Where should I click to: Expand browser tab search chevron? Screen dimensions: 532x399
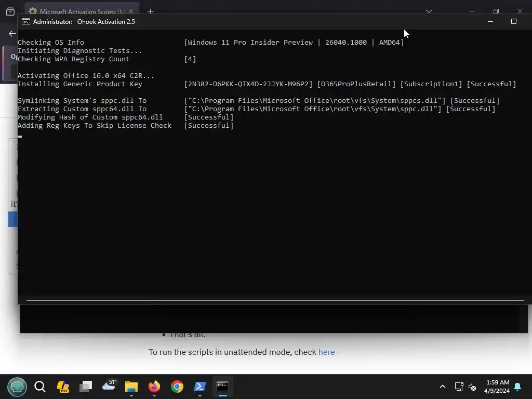coord(429,11)
